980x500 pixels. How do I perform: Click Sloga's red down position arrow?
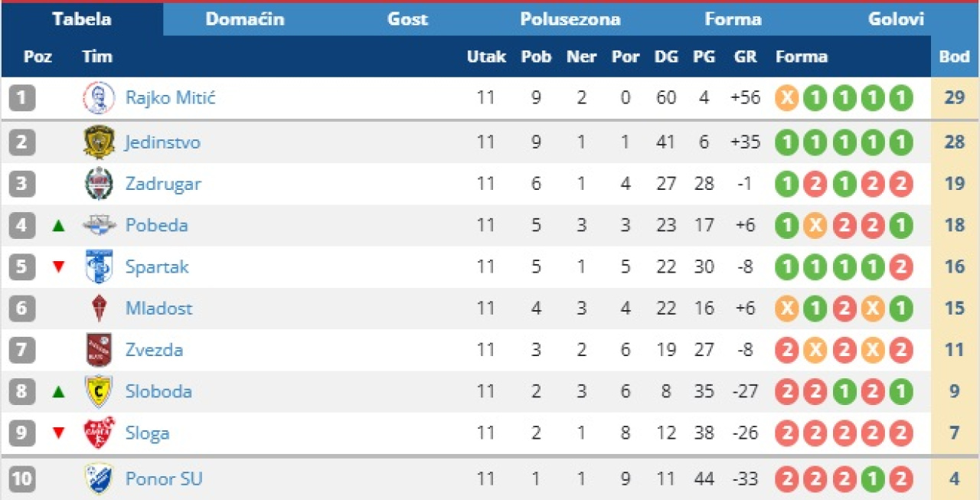pos(59,433)
